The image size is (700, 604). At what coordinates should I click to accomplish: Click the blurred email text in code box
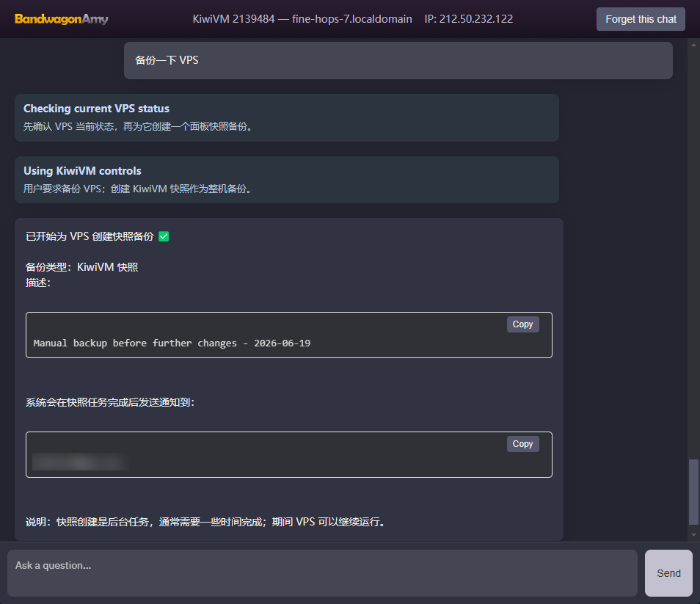(x=81, y=462)
